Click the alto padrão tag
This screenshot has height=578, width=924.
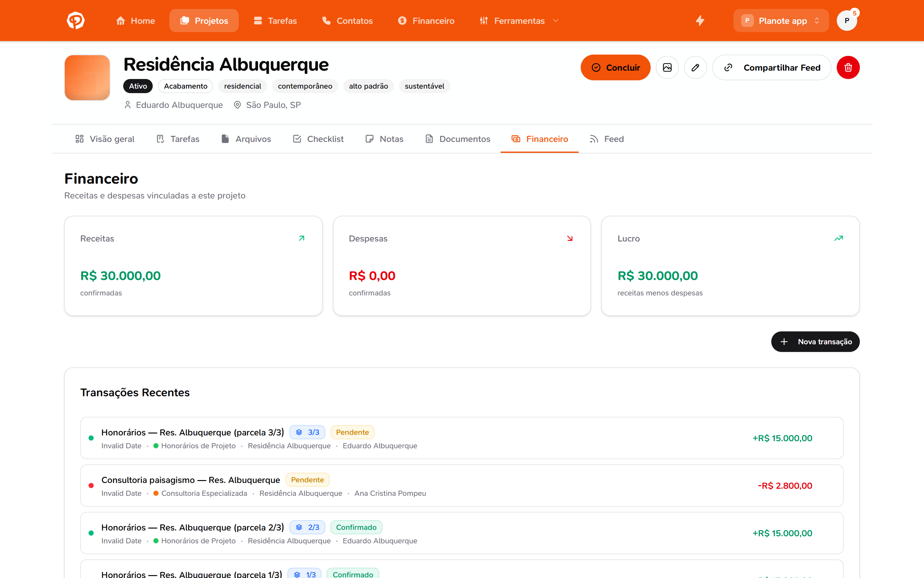click(368, 86)
